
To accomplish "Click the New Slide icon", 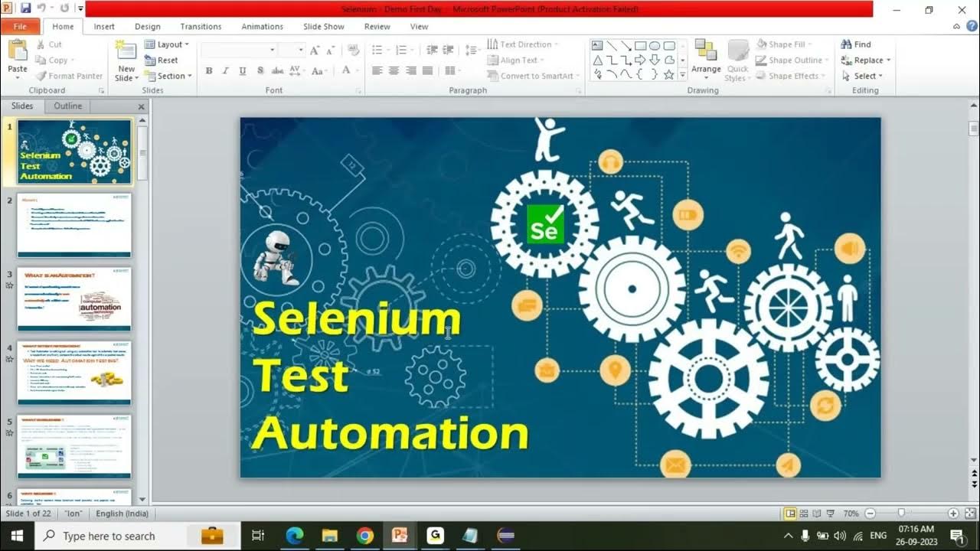I will [x=126, y=51].
